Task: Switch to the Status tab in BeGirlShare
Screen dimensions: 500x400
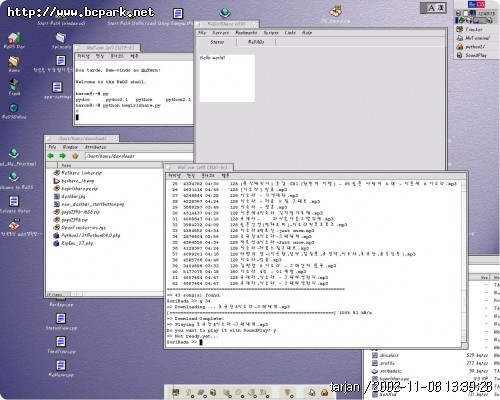Action: (x=217, y=42)
